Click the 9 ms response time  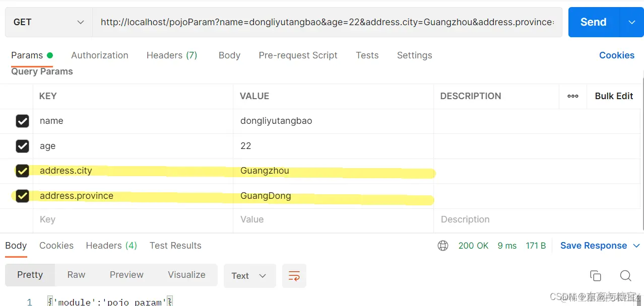(x=507, y=246)
